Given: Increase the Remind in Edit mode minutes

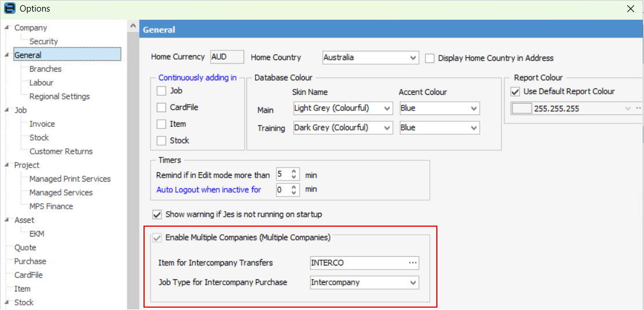Looking at the screenshot, I should point(295,172).
